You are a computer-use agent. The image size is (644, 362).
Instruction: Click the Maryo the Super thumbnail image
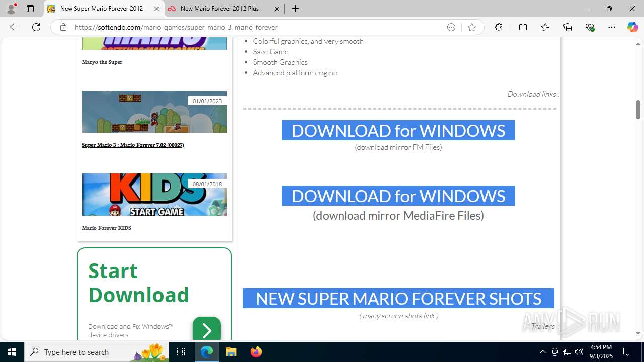[x=154, y=43]
